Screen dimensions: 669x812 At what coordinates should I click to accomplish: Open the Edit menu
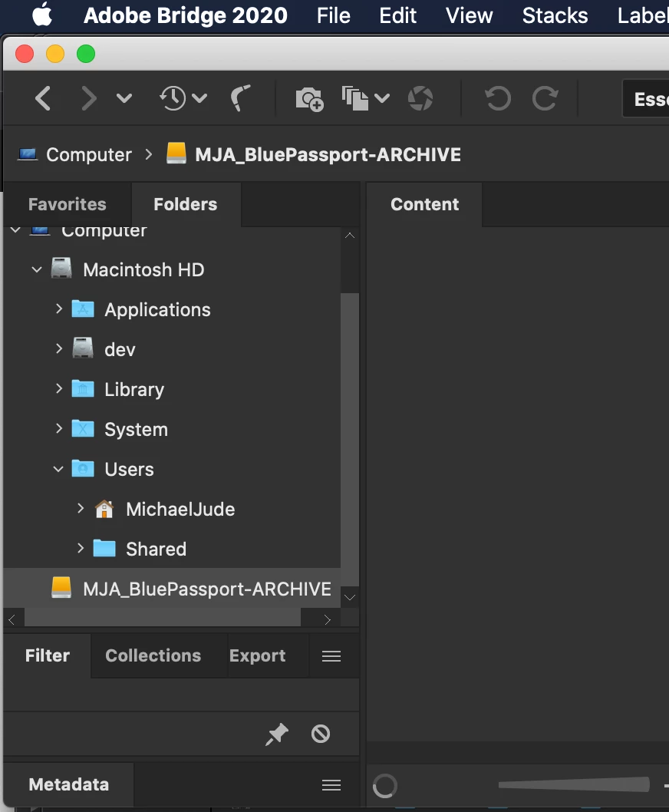[x=397, y=15]
